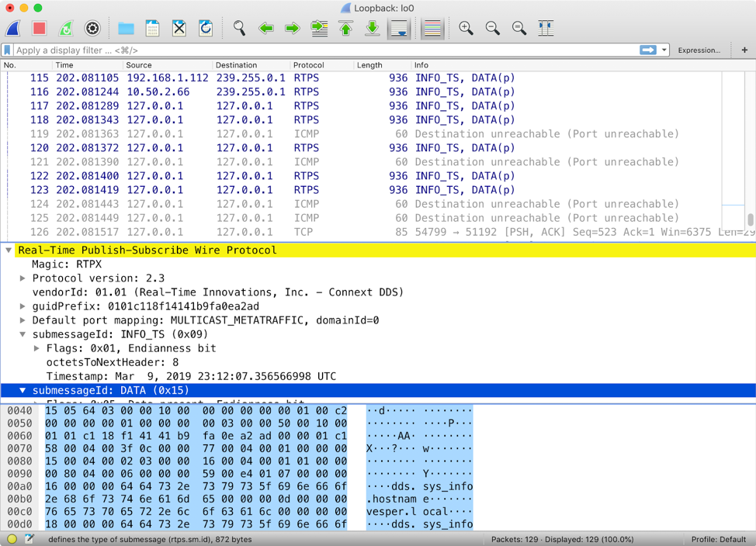
Task: Open recent display filters dropdown
Action: coord(664,50)
